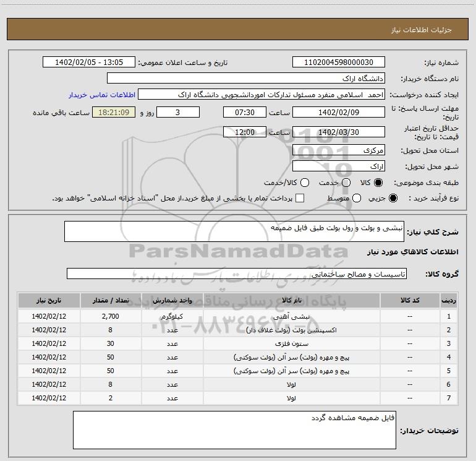Click the general need description text box

click(234, 231)
